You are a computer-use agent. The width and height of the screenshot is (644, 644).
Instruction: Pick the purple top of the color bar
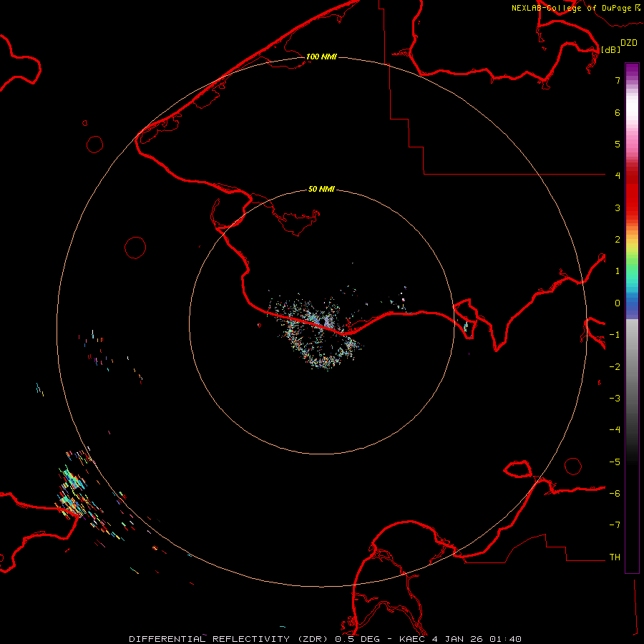632,68
